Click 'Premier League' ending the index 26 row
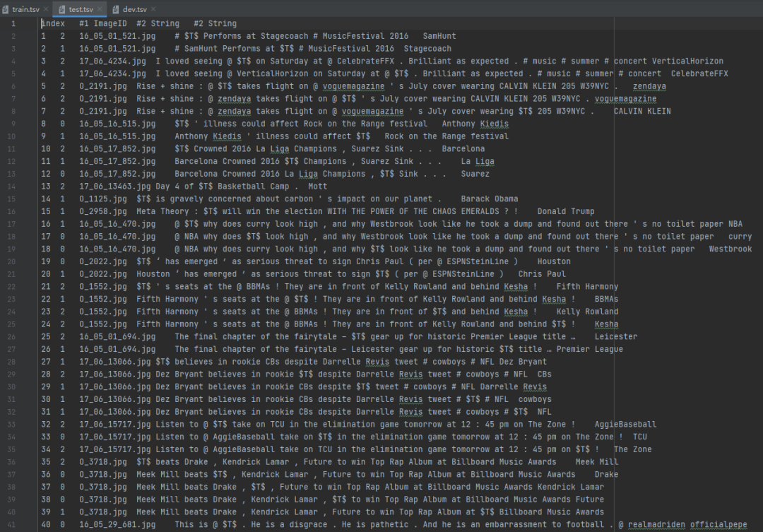The image size is (763, 532). 590,350
